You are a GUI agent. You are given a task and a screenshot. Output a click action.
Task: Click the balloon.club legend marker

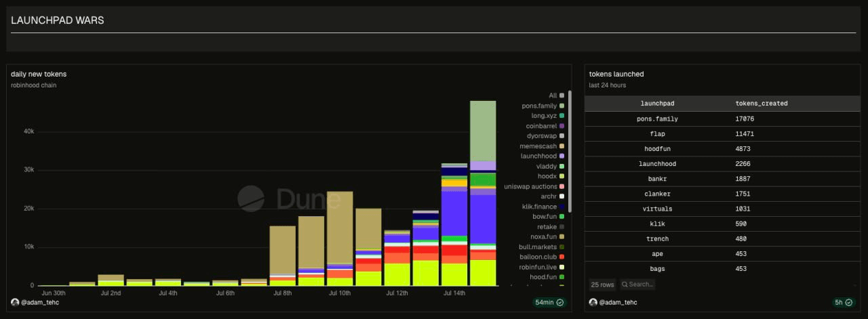(x=562, y=257)
